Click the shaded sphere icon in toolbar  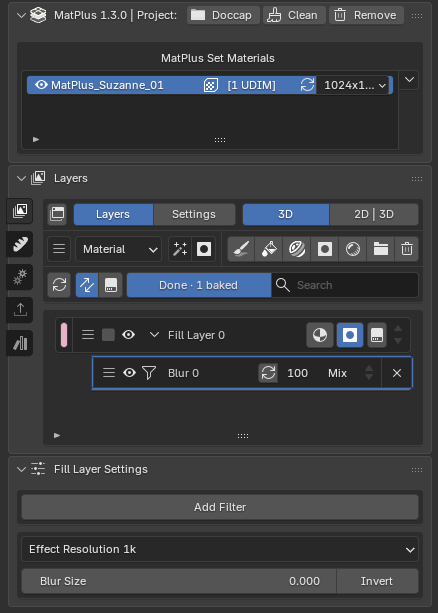point(353,249)
